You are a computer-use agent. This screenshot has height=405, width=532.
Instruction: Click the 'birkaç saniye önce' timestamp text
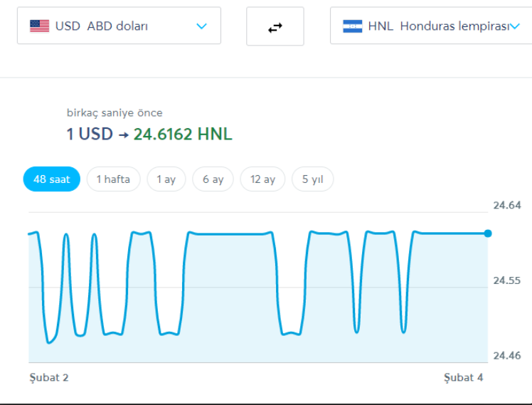click(x=115, y=112)
